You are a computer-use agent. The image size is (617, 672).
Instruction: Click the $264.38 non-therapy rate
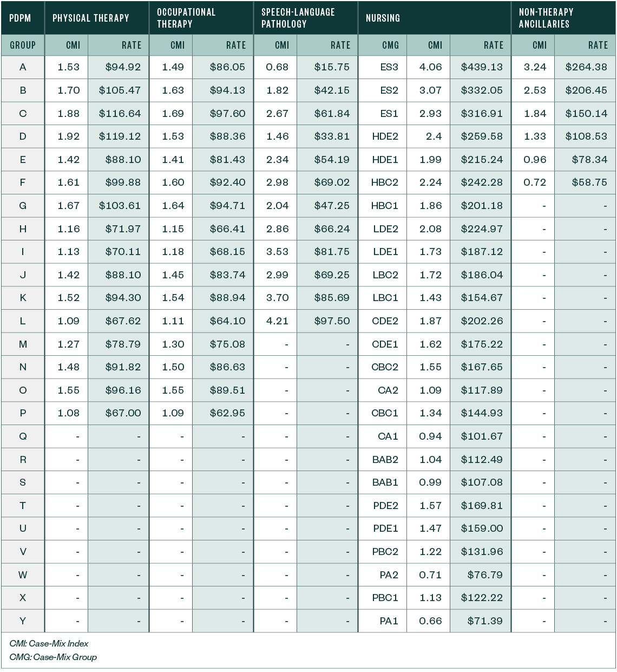pyautogui.click(x=586, y=67)
